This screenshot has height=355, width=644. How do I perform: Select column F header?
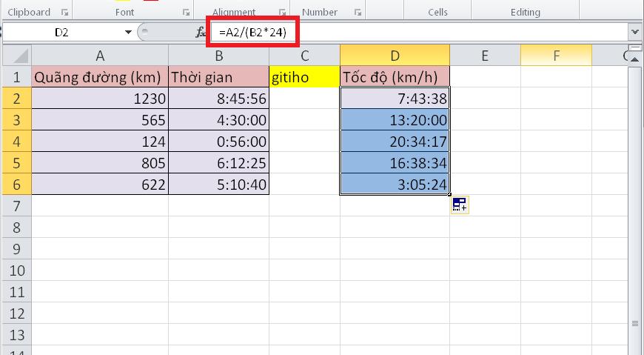tap(556, 56)
